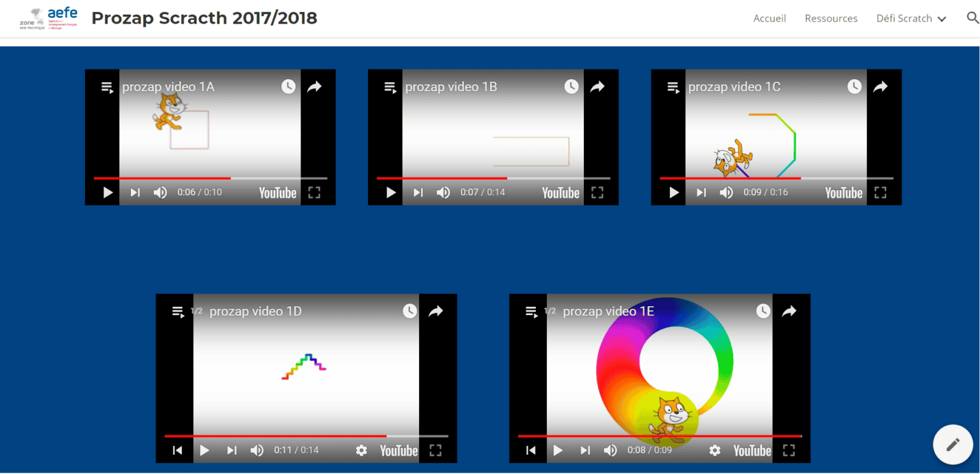Share prozap video 1C via arrow icon
The width and height of the screenshot is (980, 474).
tap(880, 87)
